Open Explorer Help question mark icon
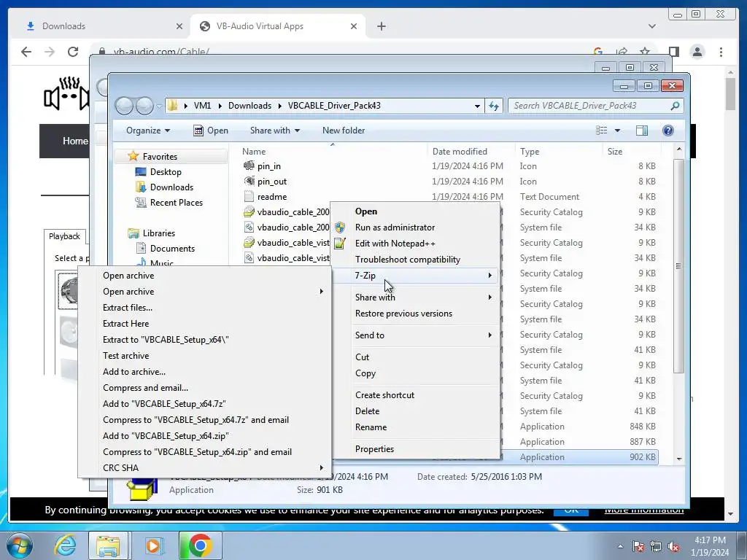 point(668,131)
